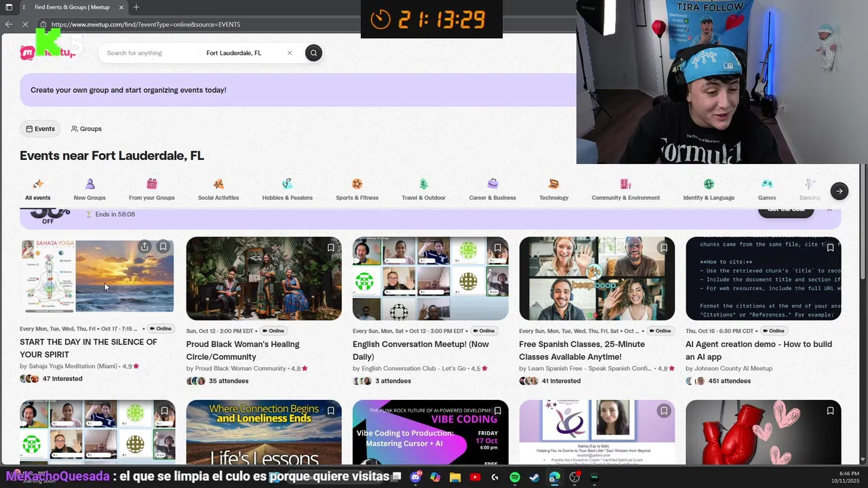Open YouTube from the taskbar
868x488 pixels.
475,477
